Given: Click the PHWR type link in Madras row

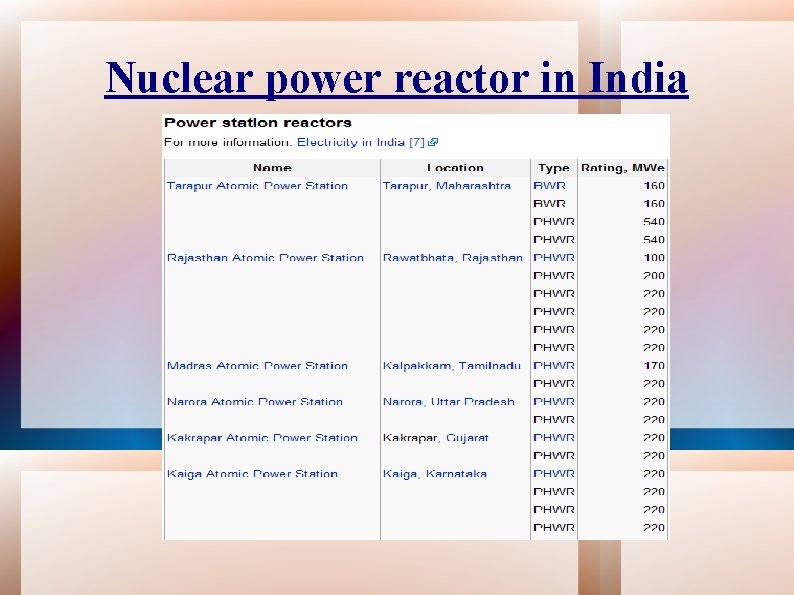Looking at the screenshot, I should click(x=554, y=366).
